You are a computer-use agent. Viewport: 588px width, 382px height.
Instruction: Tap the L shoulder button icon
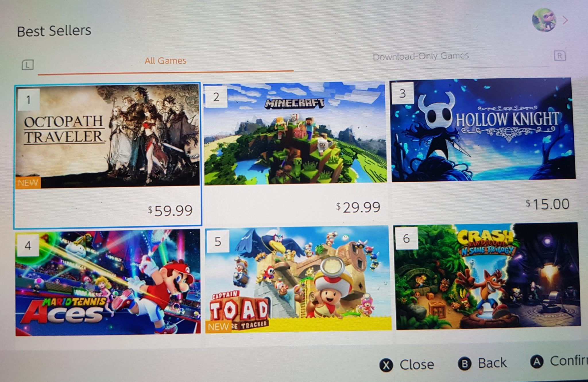coord(28,65)
